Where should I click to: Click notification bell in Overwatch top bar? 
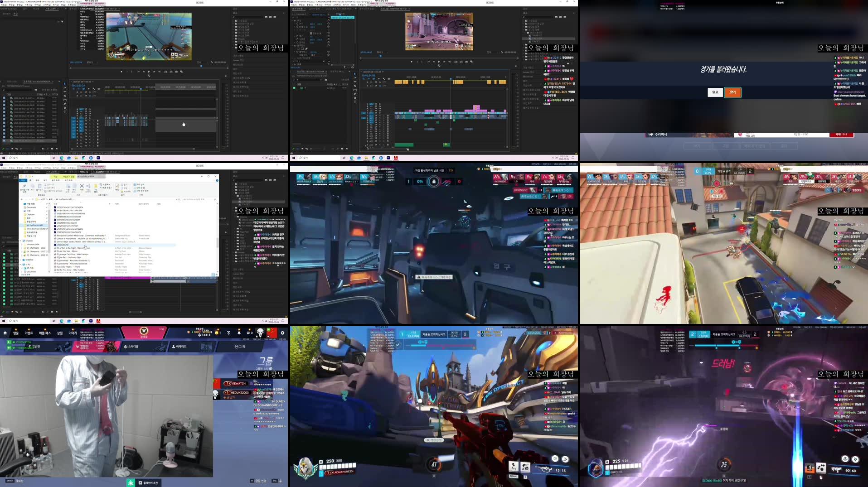[239, 333]
